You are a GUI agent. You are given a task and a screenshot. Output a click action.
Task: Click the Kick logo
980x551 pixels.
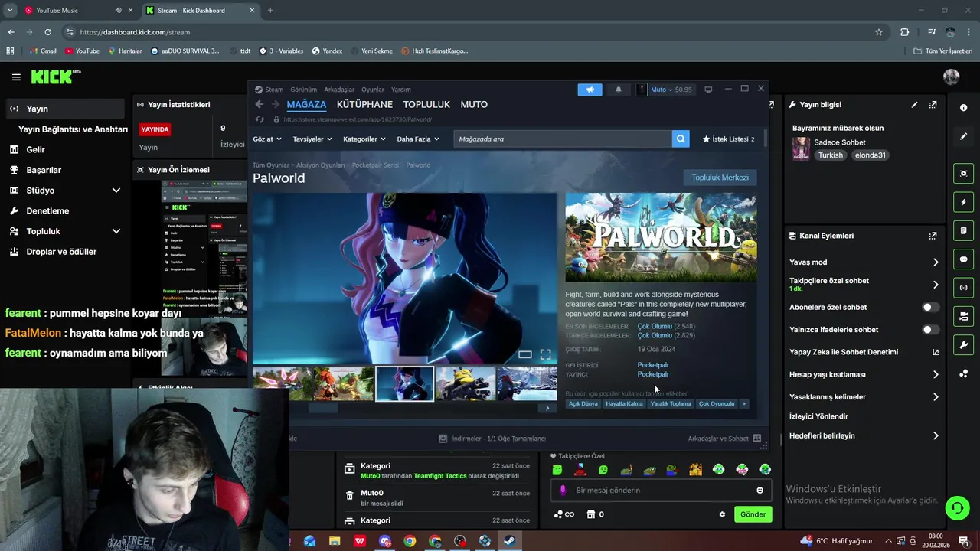[55, 77]
